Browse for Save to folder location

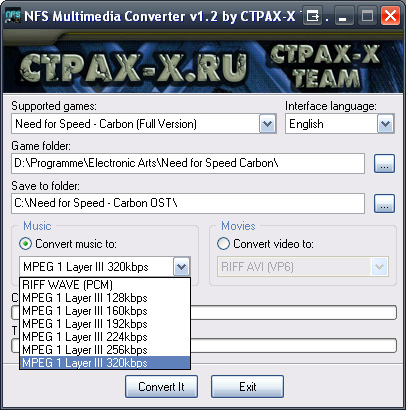(x=384, y=204)
